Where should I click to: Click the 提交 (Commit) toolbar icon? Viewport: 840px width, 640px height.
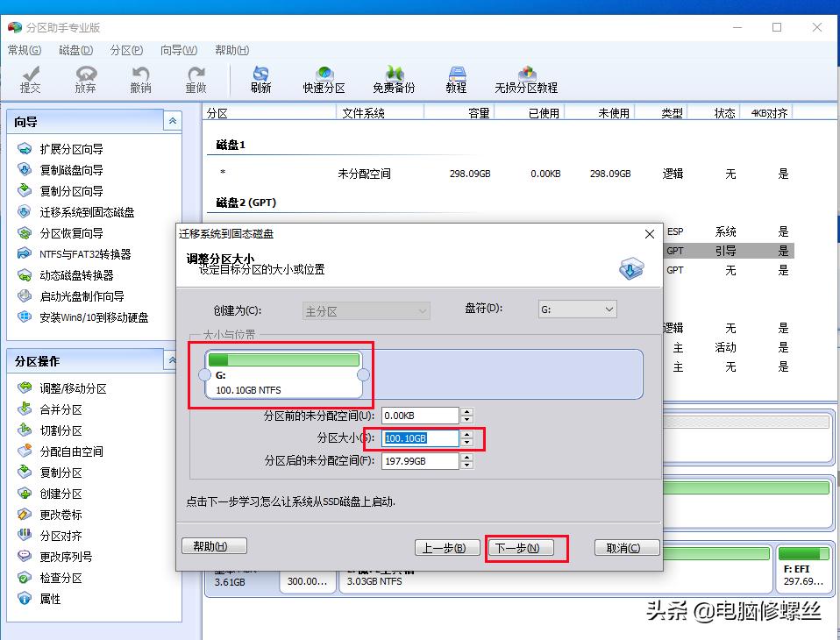[x=31, y=79]
